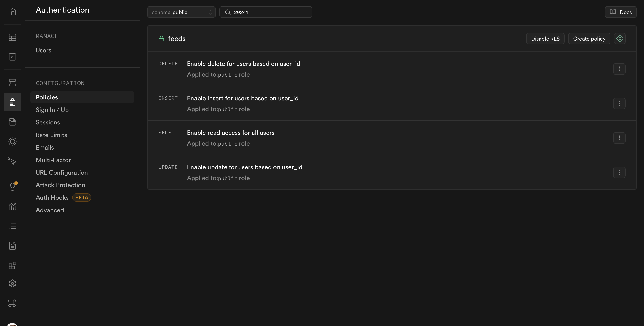Viewport: 644px width, 326px height.
Task: Open the Reports chart icon
Action: pos(13,207)
